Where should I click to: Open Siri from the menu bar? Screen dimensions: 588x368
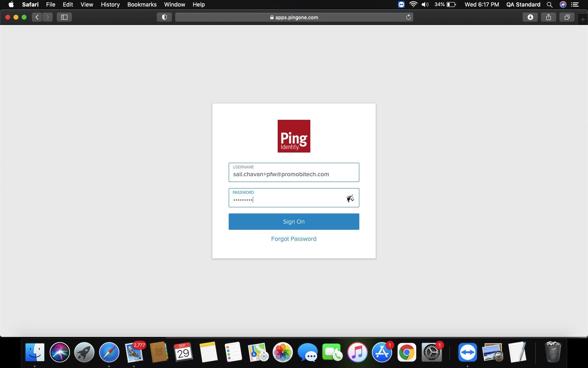click(563, 4)
